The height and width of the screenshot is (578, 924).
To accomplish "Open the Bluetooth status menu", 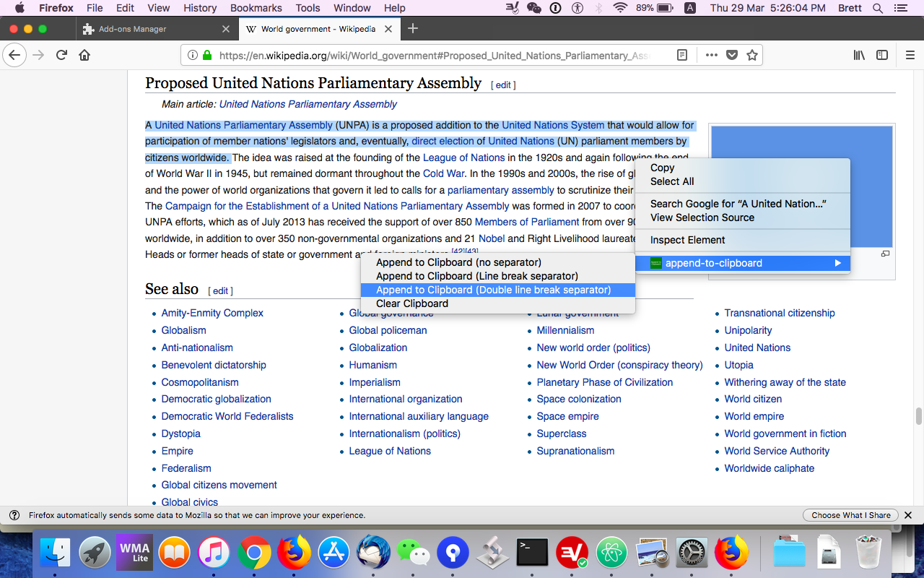I will (598, 8).
